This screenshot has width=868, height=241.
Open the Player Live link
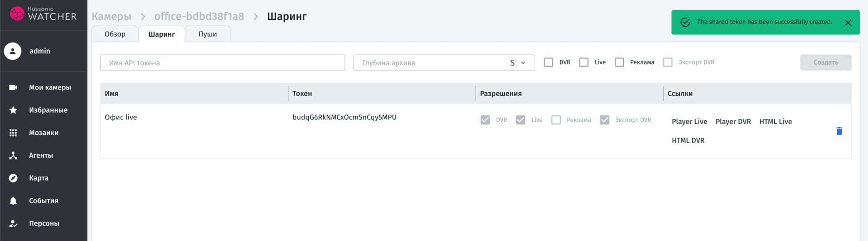coord(689,122)
